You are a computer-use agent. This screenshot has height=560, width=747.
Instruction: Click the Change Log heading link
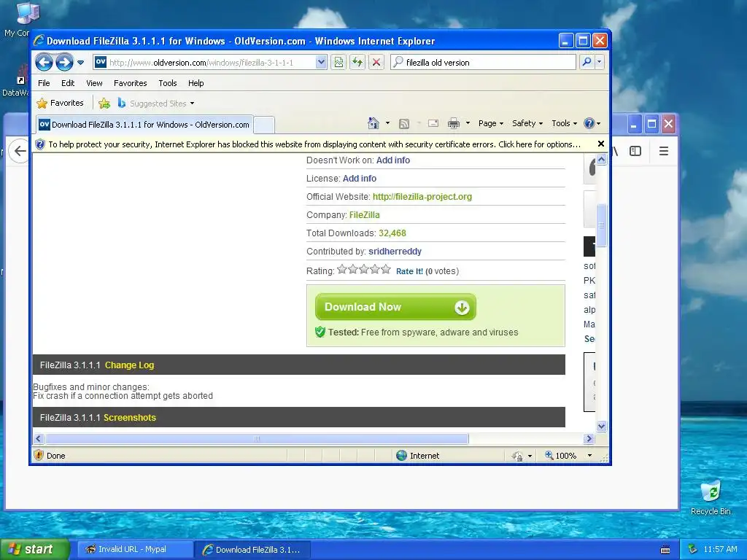(130, 365)
